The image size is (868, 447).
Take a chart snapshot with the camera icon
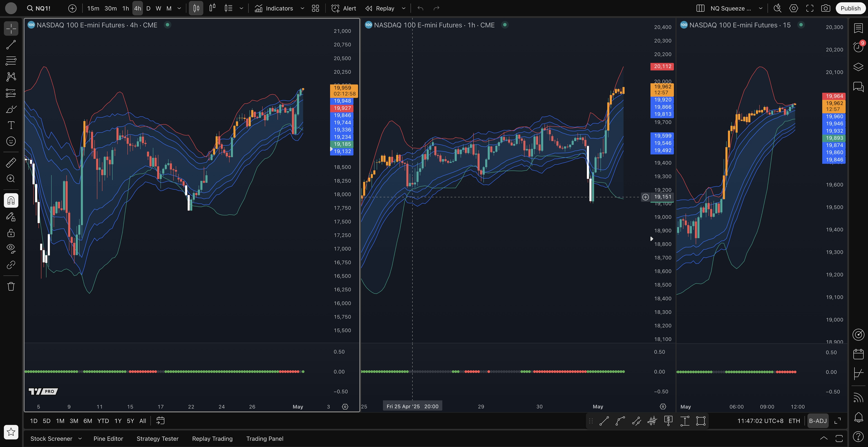pos(826,8)
